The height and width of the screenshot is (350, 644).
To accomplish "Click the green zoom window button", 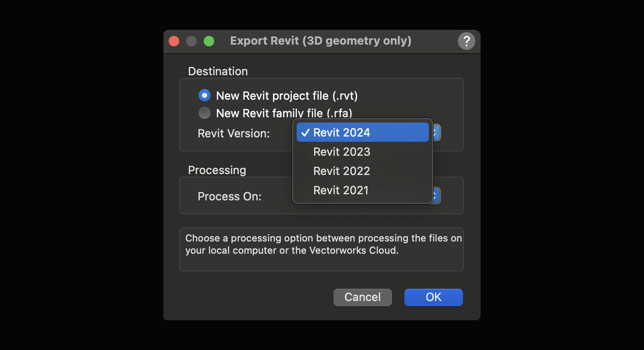I will pyautogui.click(x=209, y=41).
